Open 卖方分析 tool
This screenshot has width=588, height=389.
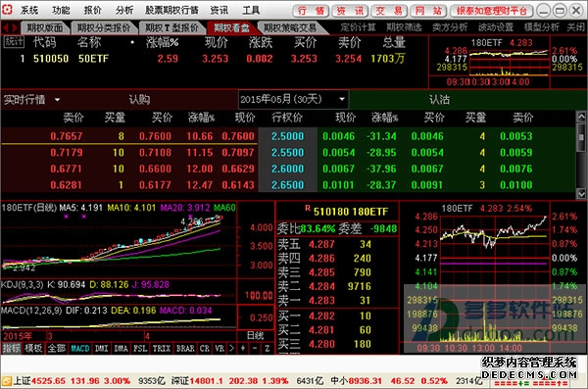tap(450, 27)
